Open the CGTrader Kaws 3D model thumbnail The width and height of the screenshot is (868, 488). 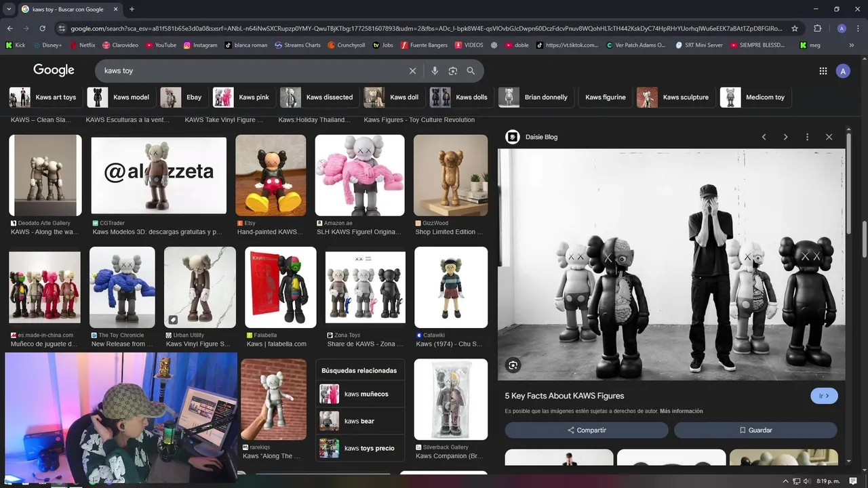(x=159, y=175)
